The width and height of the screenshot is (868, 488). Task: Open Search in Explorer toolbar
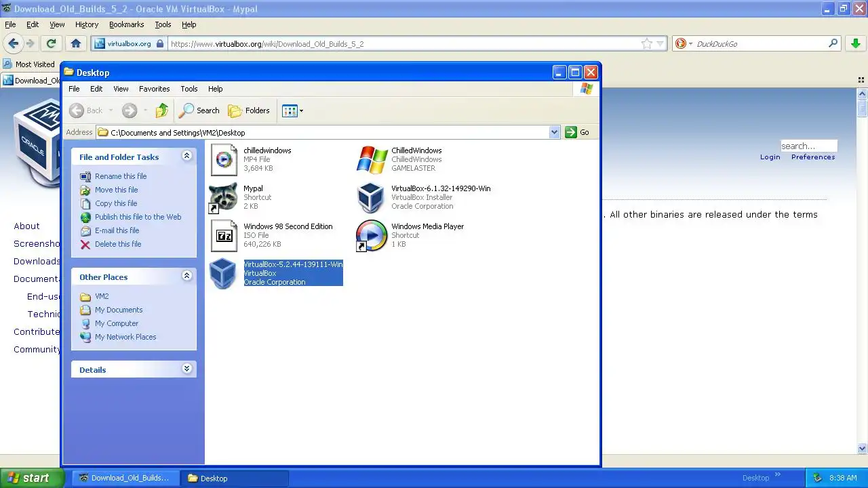pos(199,110)
